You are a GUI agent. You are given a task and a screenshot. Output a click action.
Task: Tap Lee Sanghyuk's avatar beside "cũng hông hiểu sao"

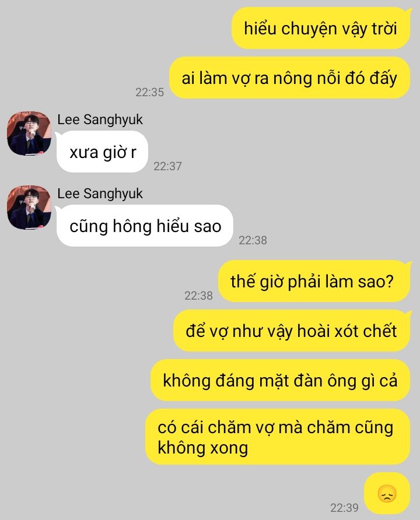29,208
